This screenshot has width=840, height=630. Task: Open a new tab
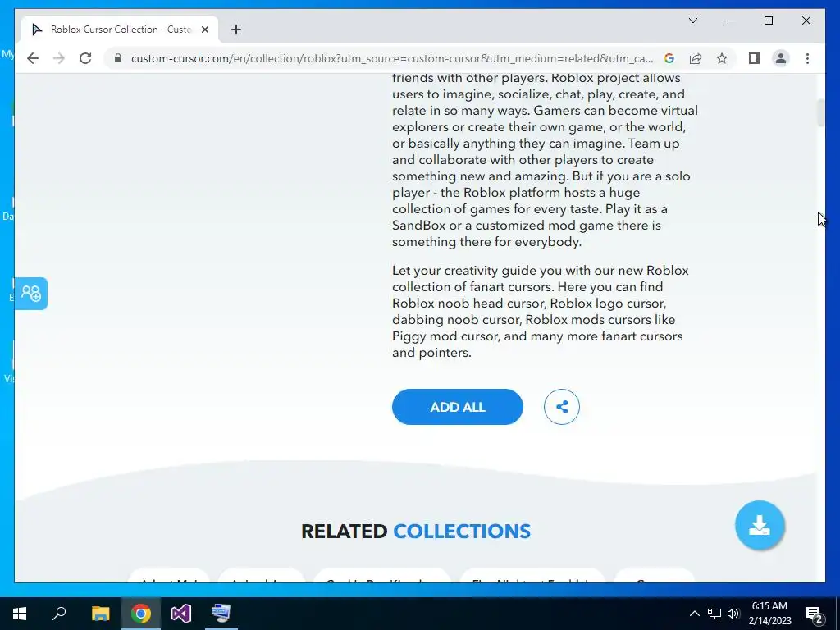point(235,30)
